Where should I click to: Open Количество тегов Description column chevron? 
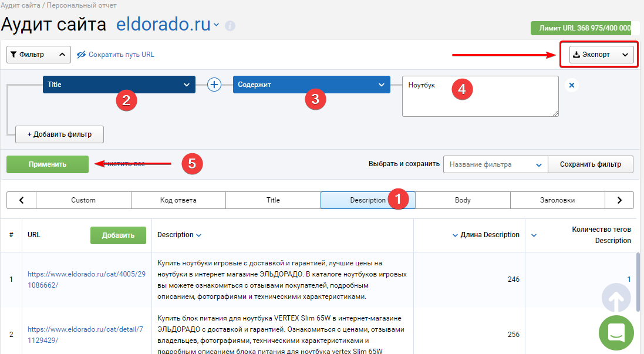pos(534,235)
